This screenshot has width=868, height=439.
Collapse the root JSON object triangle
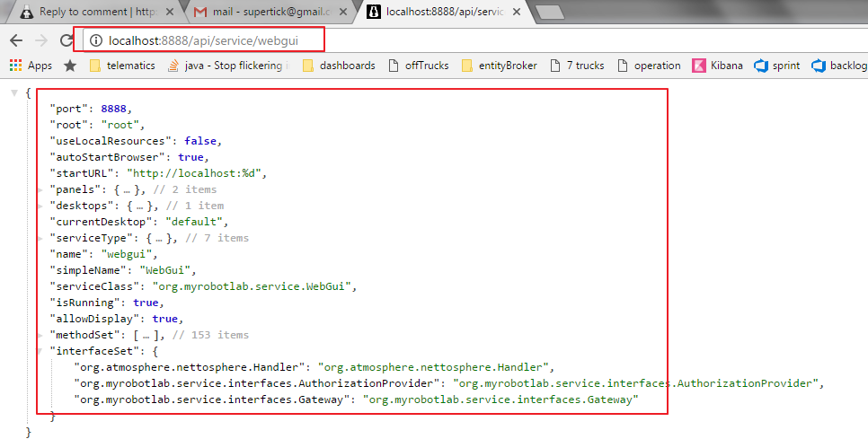coord(14,92)
